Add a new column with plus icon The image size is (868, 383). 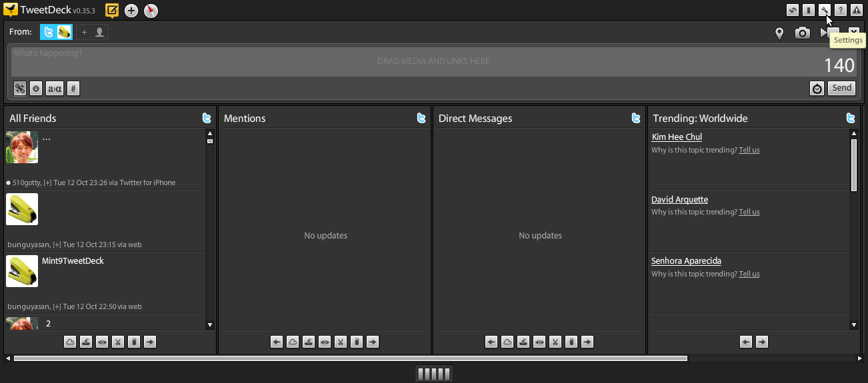click(x=132, y=11)
